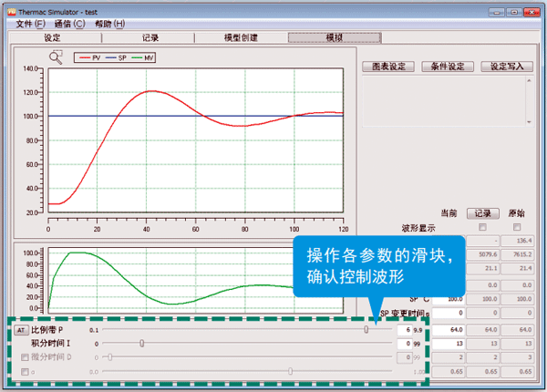This screenshot has height=392, width=547.
Task: Enable the 微分时间 D checkbox
Action: click(25, 357)
